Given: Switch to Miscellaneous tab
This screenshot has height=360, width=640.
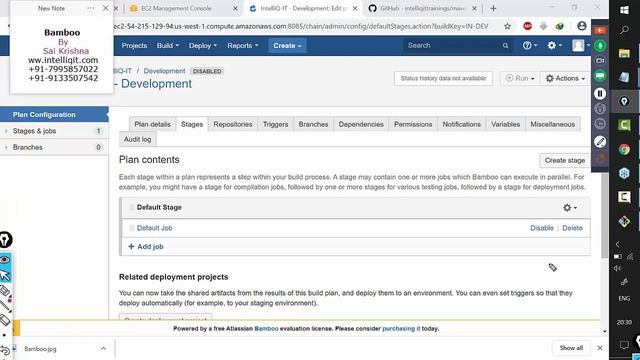Looking at the screenshot, I should point(552,124).
